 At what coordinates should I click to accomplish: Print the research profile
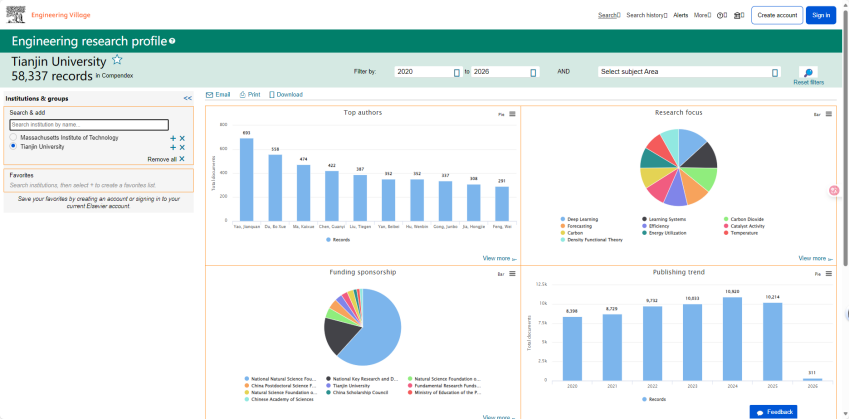(x=250, y=95)
